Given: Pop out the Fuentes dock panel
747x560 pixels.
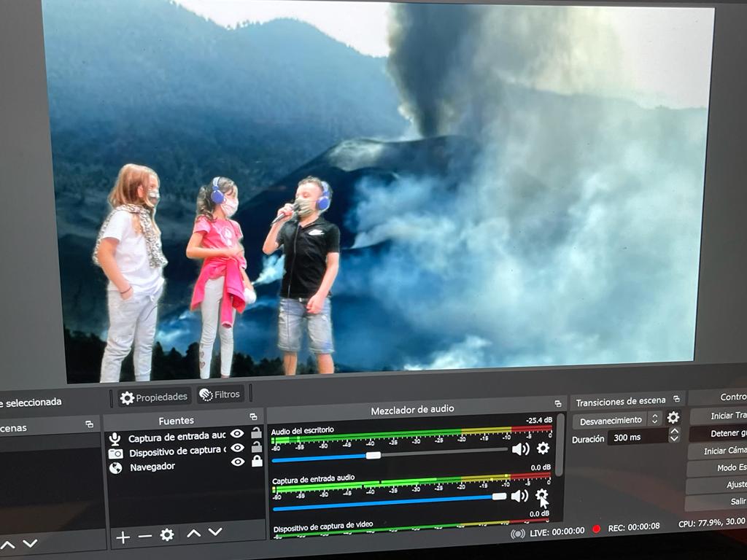Looking at the screenshot, I should pos(253,416).
